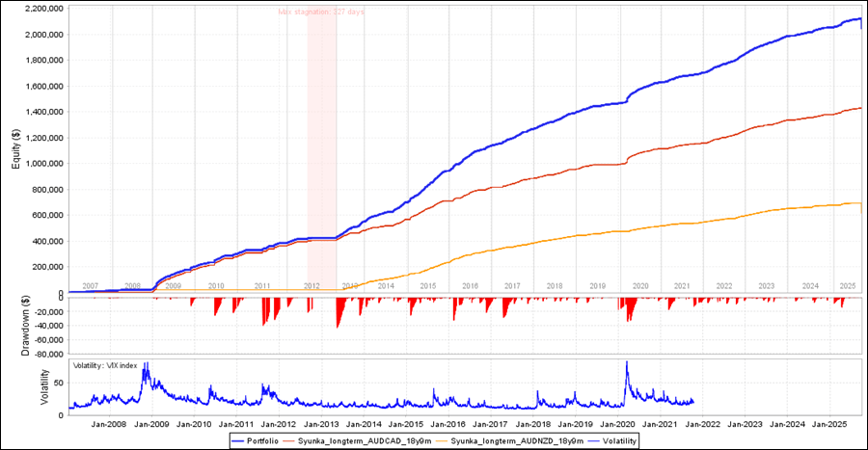Click the 2016 year label inside equity chart
Viewport: 868px width, 450px height.
[x=470, y=286]
